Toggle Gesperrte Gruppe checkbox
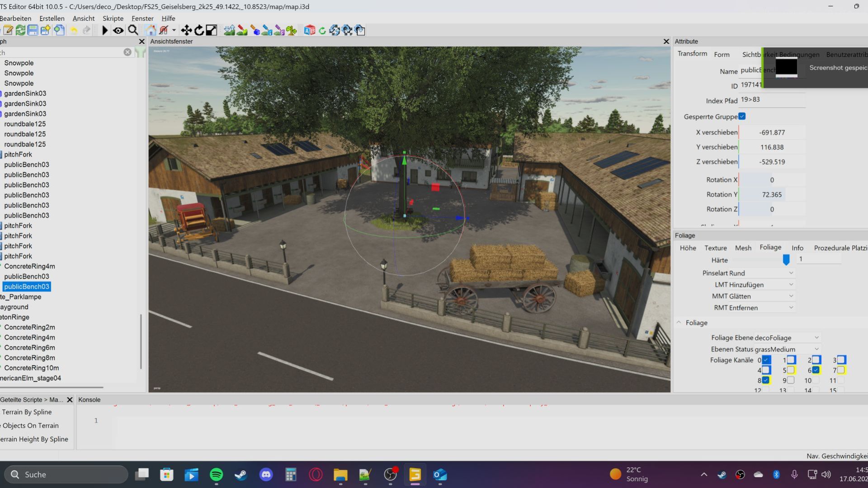The height and width of the screenshot is (488, 868). 742,116
